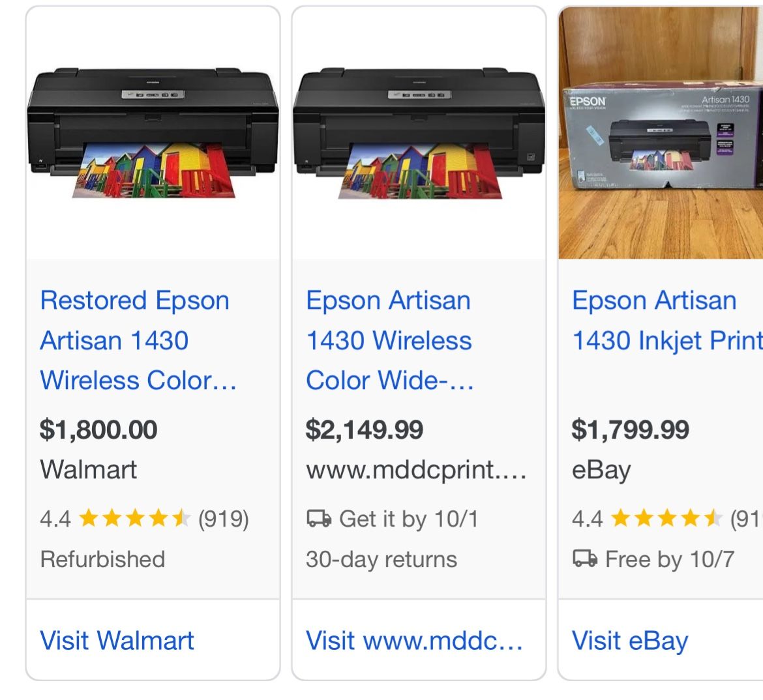Click the Visit Walmart link
The width and height of the screenshot is (763, 700).
pos(117,640)
